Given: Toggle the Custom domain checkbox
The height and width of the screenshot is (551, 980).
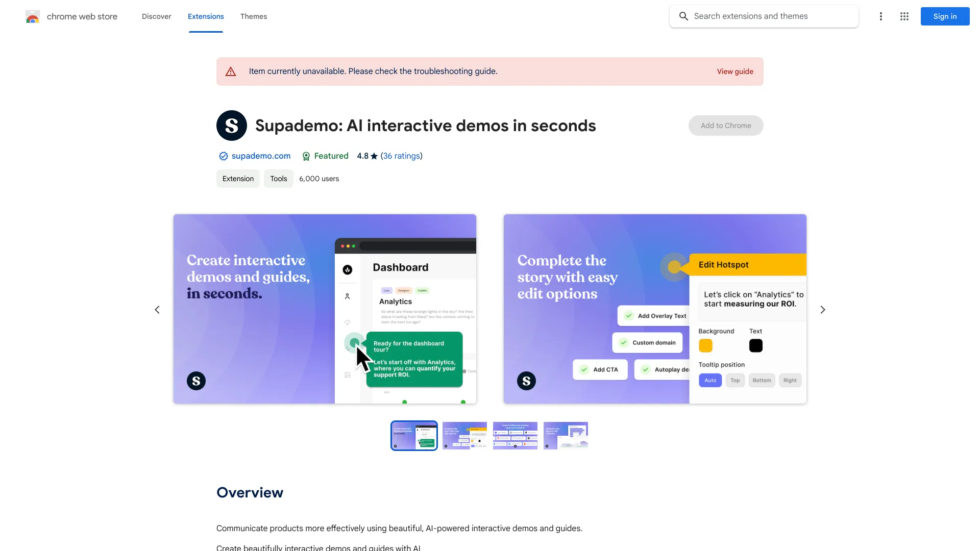Looking at the screenshot, I should click(x=623, y=342).
